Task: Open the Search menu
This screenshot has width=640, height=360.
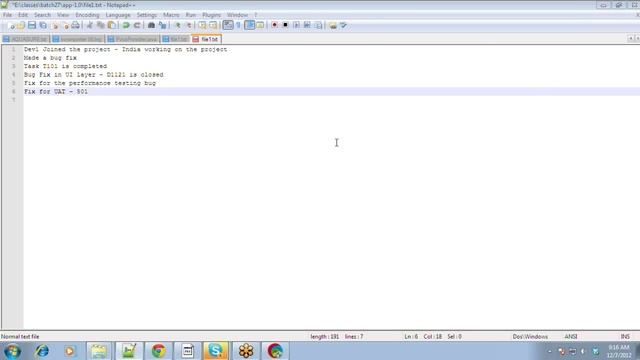Action: pos(42,15)
